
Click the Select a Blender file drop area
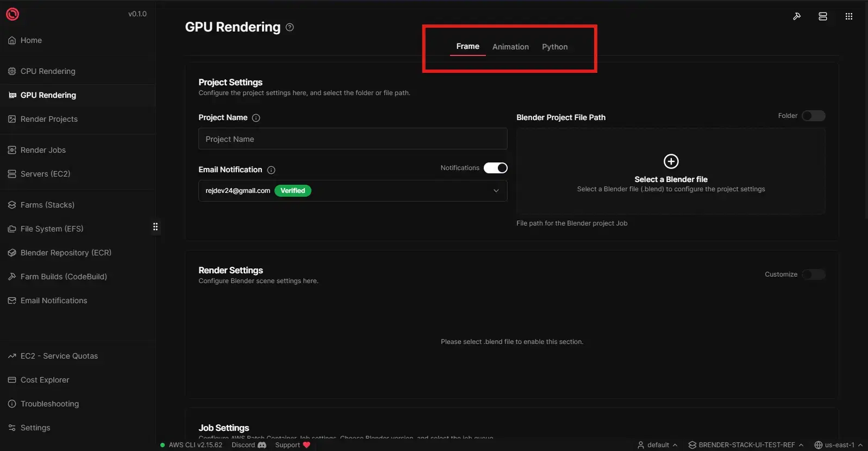coord(671,171)
